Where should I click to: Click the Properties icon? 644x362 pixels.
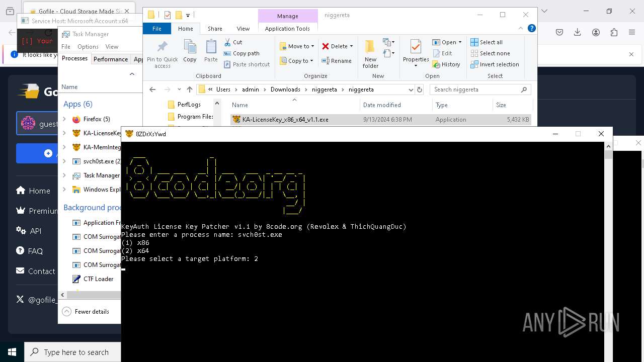[x=416, y=47]
